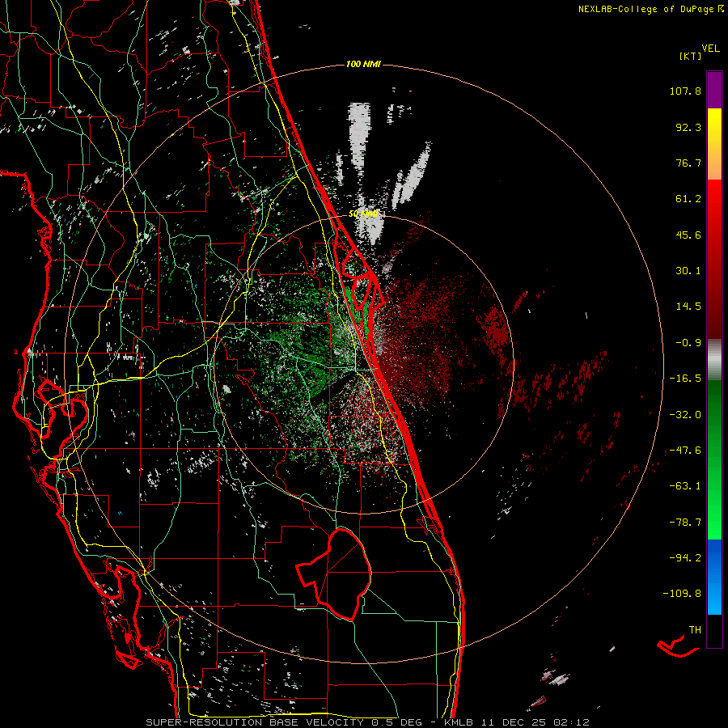
Task: Click the 30.1 velocity scale value
Action: coord(688,271)
